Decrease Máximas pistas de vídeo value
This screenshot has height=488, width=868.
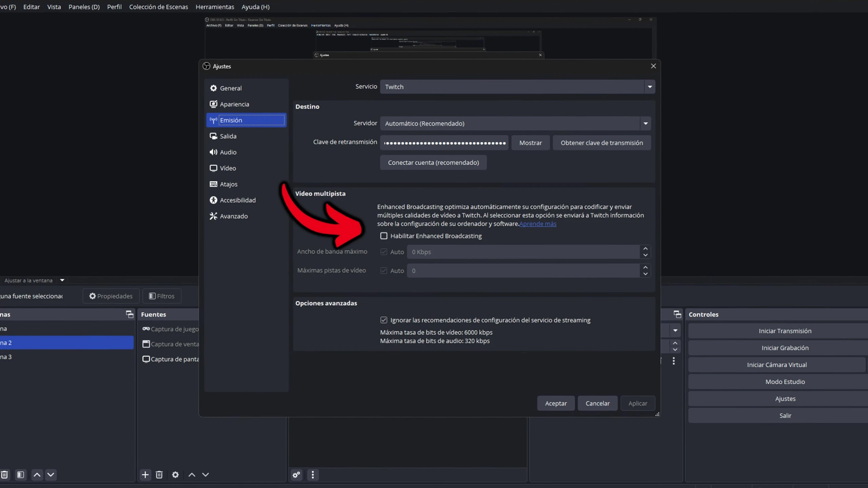tap(646, 274)
